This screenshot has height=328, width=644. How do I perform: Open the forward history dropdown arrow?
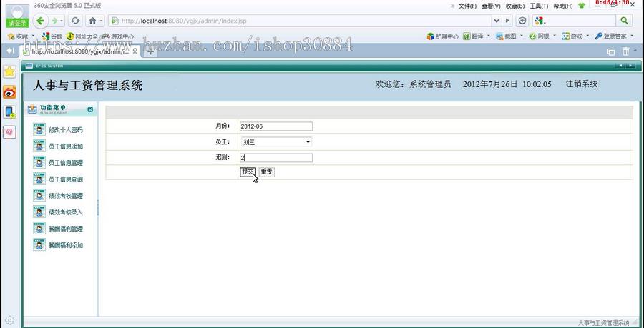pos(62,21)
